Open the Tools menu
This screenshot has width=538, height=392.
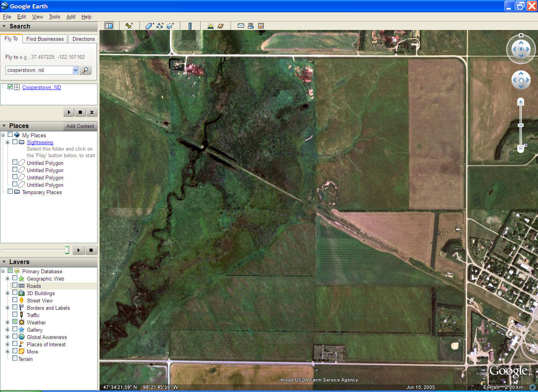55,17
